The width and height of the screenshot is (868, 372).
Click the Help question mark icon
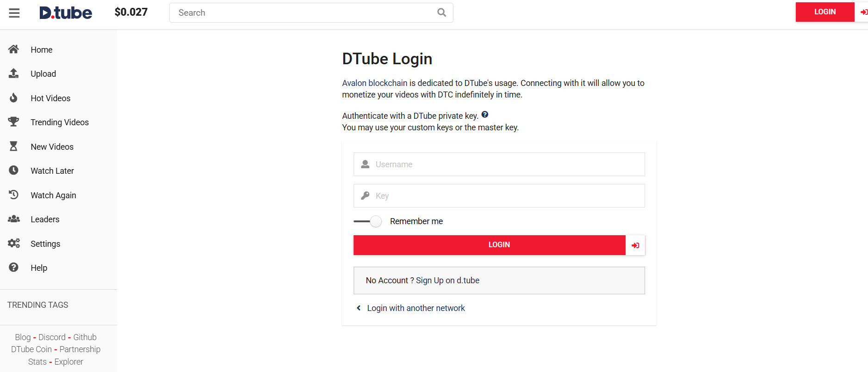click(13, 267)
